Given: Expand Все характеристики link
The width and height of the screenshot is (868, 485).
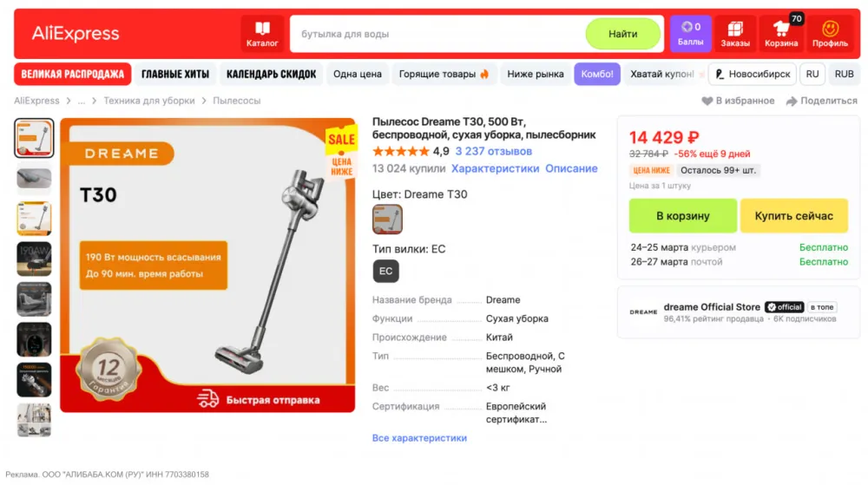Looking at the screenshot, I should [x=419, y=437].
